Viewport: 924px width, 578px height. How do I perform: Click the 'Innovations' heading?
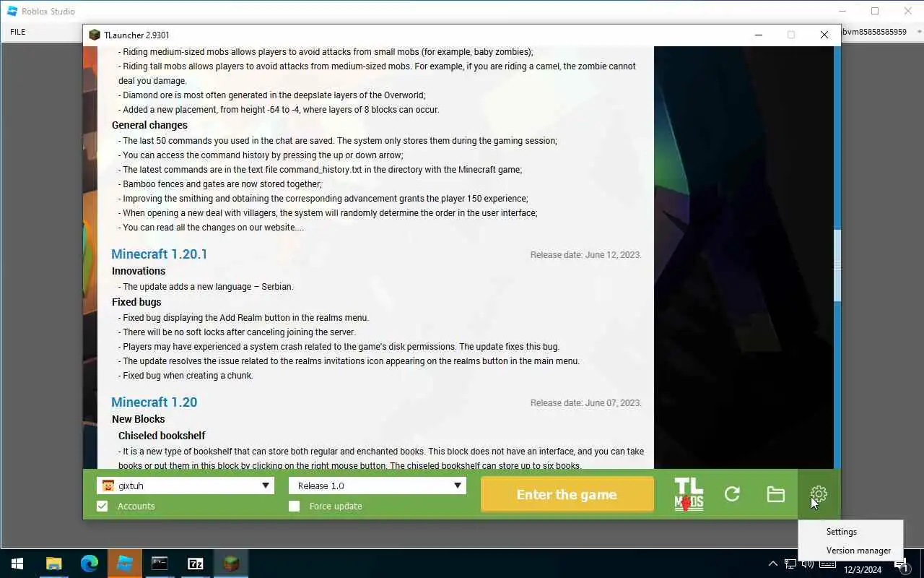pos(139,271)
